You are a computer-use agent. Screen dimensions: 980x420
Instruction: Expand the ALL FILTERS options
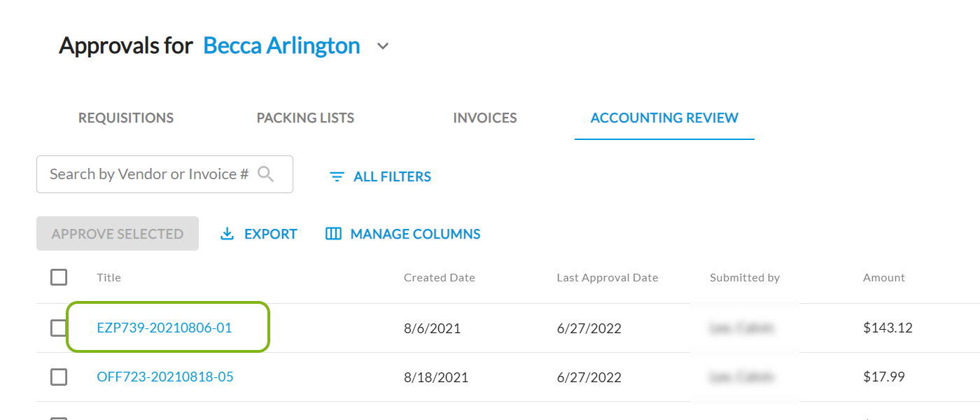391,176
